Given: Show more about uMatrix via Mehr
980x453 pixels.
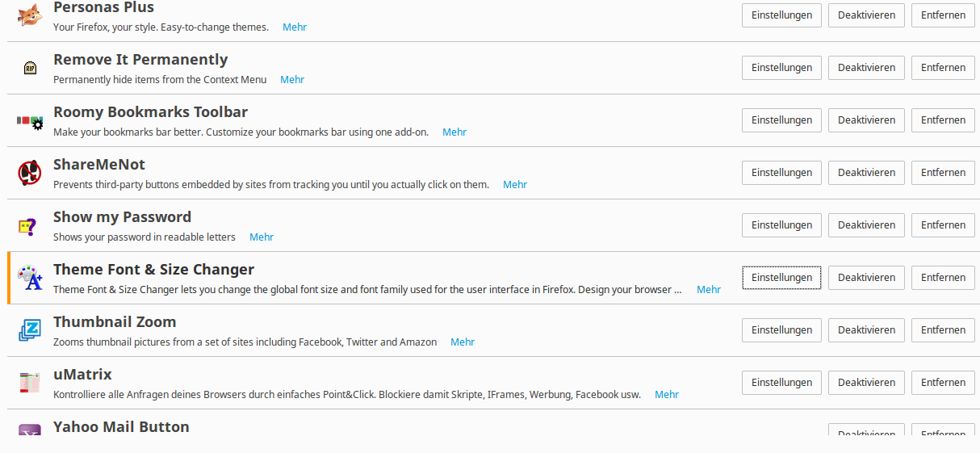Looking at the screenshot, I should pyautogui.click(x=667, y=395).
